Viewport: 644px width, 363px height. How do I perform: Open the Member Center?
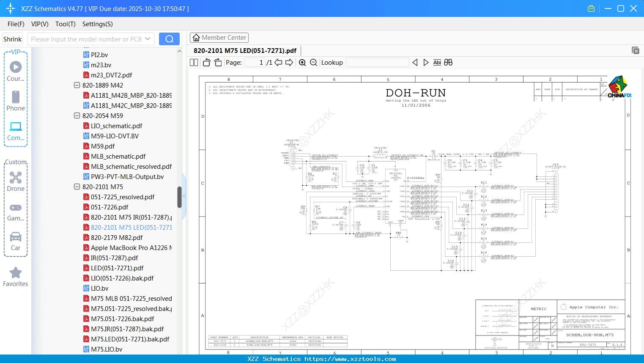tap(219, 38)
